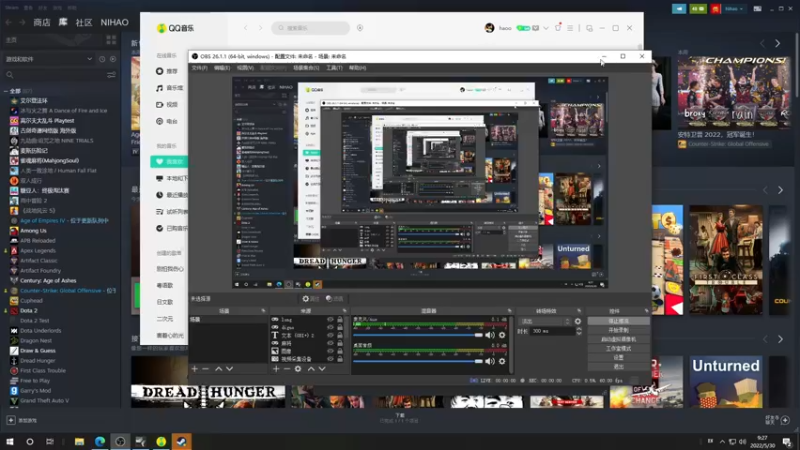Viewport: 800px width, 450px height.
Task: Open the 淡出 transition dropdown in OBS
Action: click(544, 321)
